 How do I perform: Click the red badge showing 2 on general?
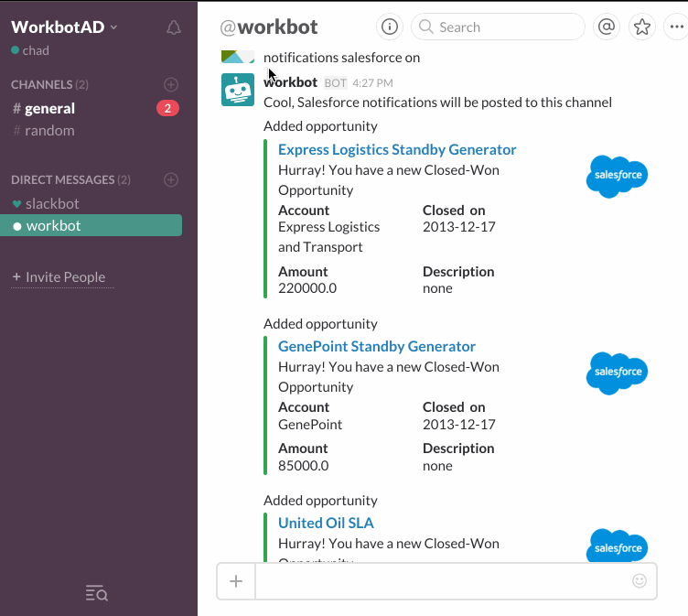[x=167, y=108]
